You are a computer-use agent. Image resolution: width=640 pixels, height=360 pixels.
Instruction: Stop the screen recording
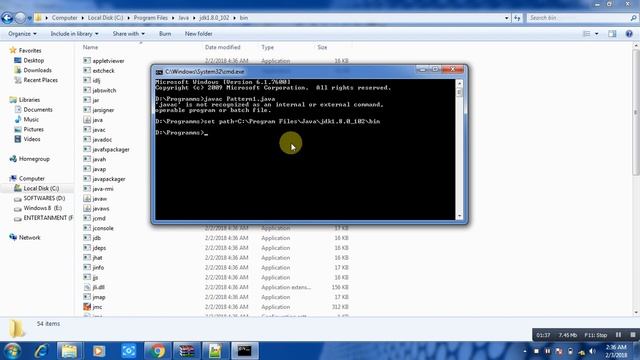[x=632, y=335]
